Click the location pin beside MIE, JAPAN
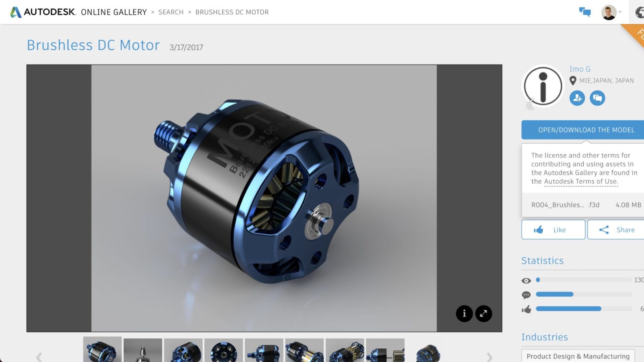The width and height of the screenshot is (644, 362). tap(574, 80)
